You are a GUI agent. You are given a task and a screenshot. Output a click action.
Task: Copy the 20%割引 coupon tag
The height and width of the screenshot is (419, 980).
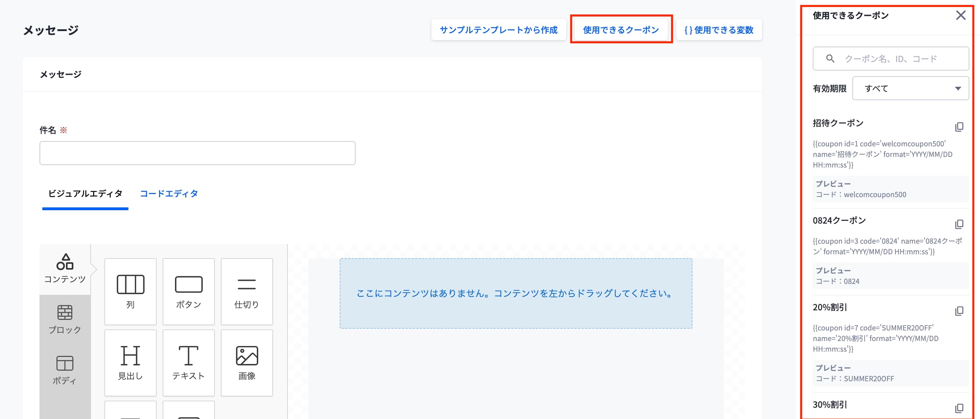[959, 311]
